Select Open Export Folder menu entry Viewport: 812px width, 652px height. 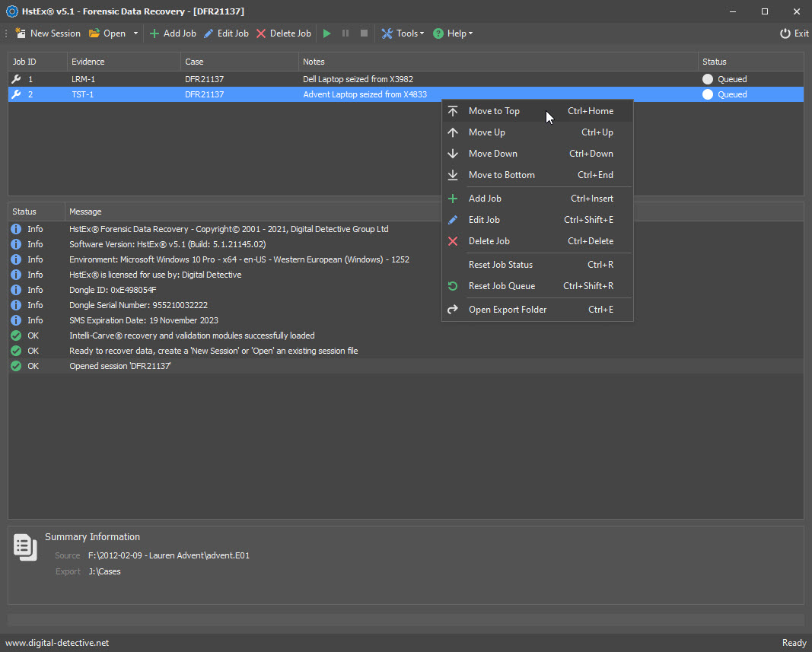click(x=537, y=309)
